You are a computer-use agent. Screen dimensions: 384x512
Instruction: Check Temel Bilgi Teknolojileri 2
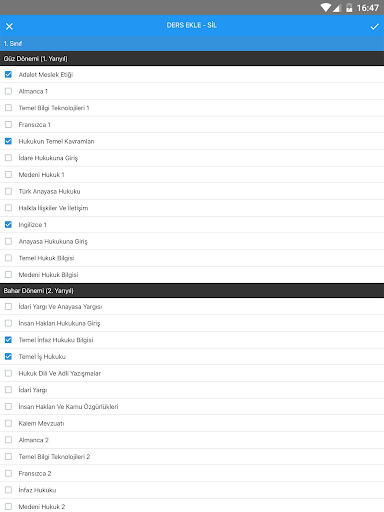coord(8,456)
